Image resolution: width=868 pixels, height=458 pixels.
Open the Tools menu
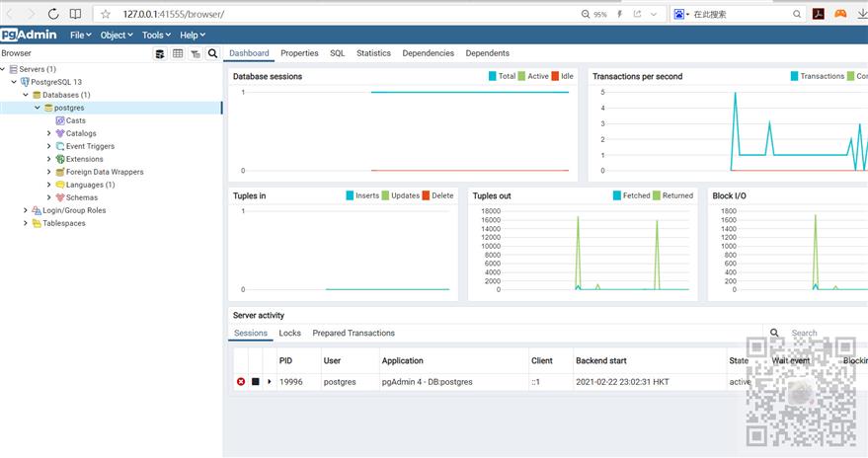click(156, 35)
